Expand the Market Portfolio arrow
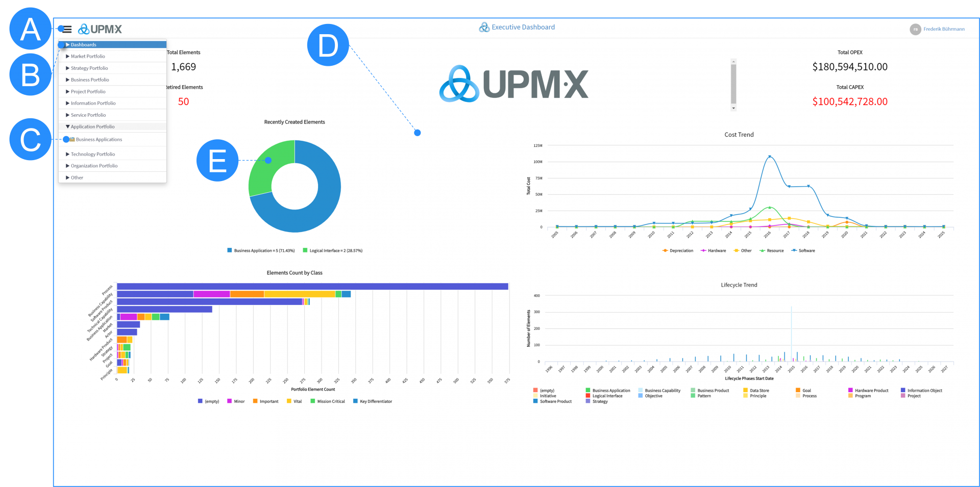980x487 pixels. pos(67,57)
